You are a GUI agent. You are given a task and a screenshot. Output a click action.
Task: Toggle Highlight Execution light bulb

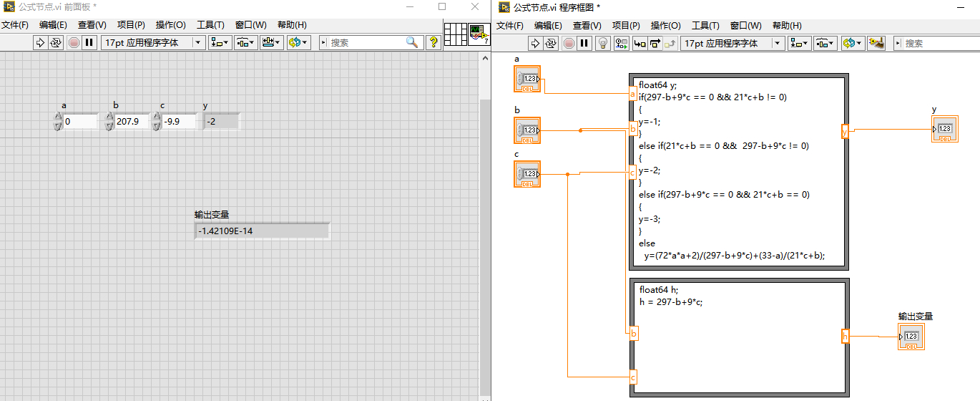point(603,44)
